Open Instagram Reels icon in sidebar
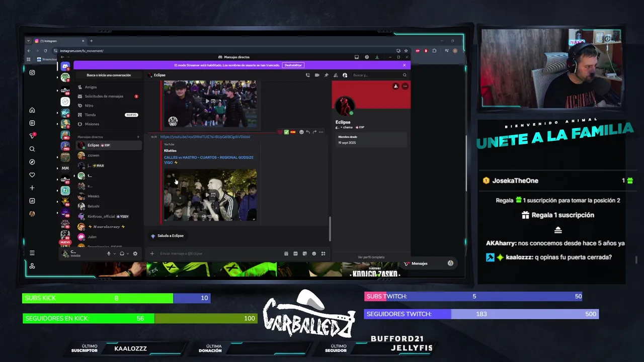This screenshot has height=362, width=644. pyautogui.click(x=32, y=123)
